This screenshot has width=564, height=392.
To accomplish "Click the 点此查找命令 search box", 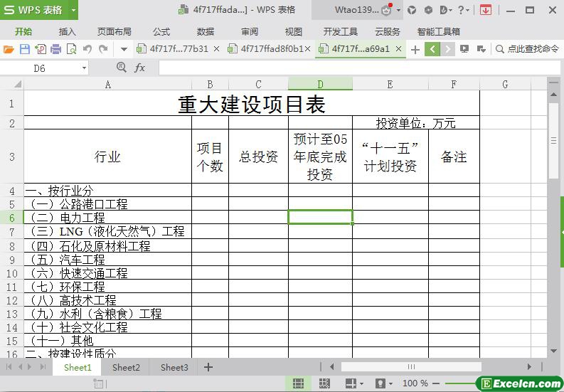I will pyautogui.click(x=527, y=49).
